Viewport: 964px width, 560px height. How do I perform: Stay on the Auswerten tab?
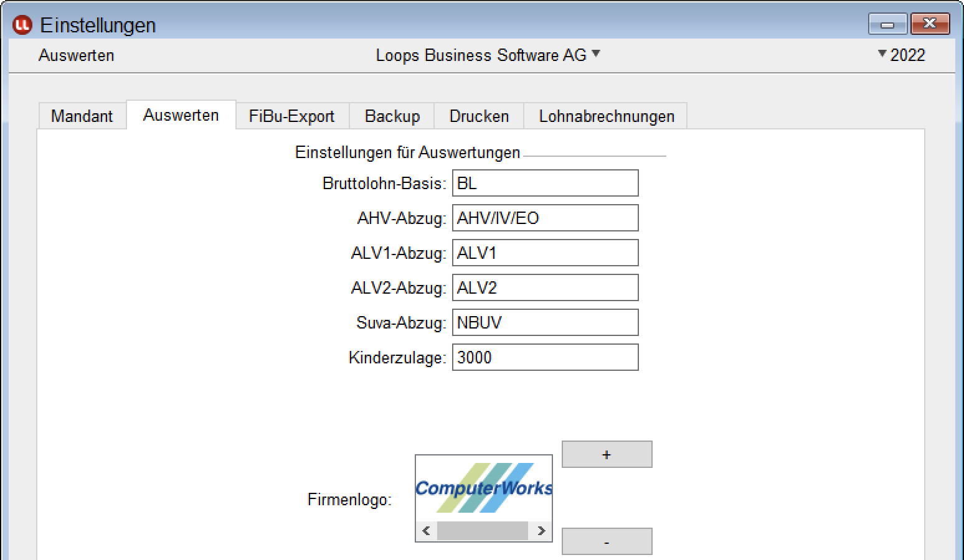(181, 114)
